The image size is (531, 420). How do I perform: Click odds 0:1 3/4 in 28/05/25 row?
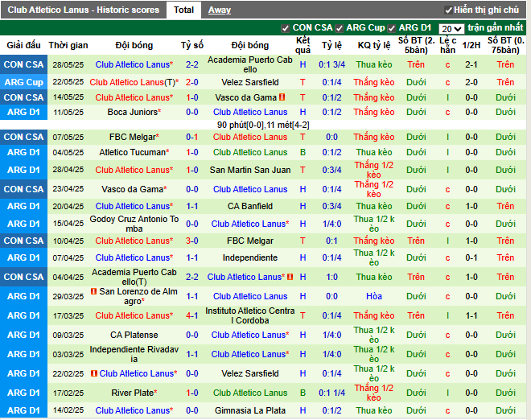click(331, 64)
